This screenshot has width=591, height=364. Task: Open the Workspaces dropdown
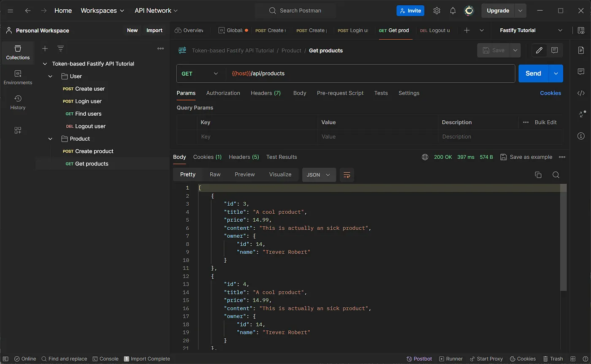click(x=103, y=11)
